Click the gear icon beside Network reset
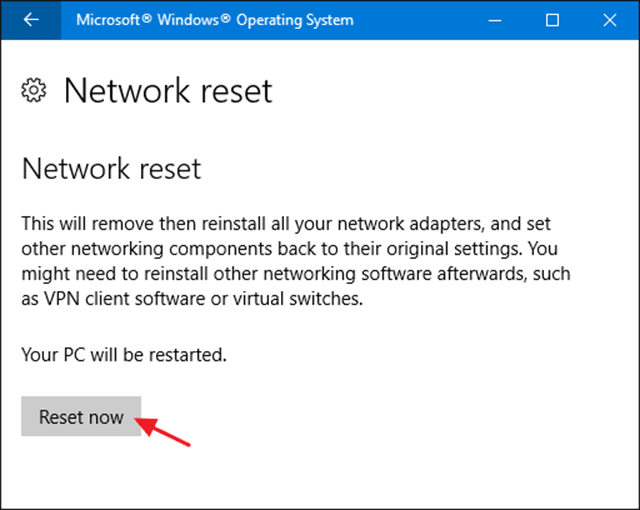 [34, 90]
